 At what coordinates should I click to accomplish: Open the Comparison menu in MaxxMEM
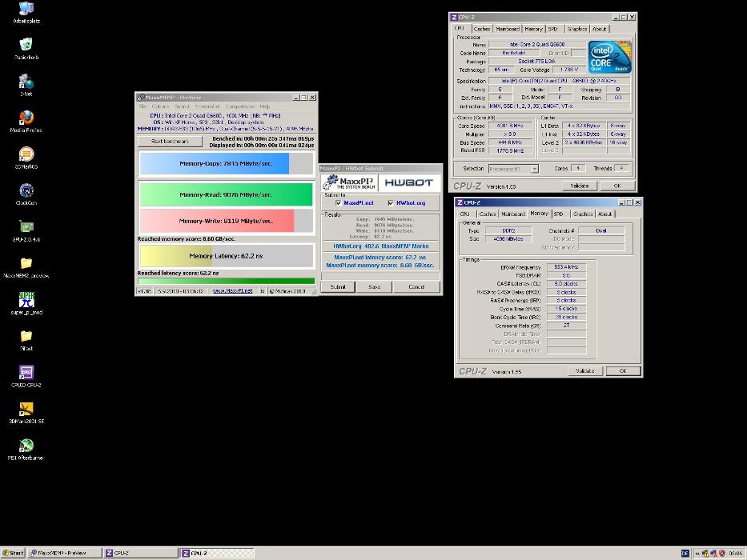point(240,106)
